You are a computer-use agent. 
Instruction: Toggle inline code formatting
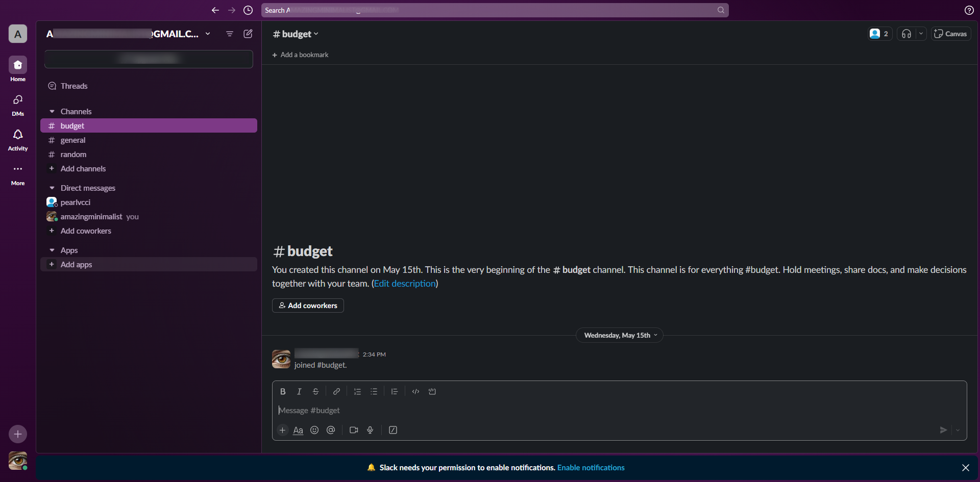pyautogui.click(x=415, y=392)
